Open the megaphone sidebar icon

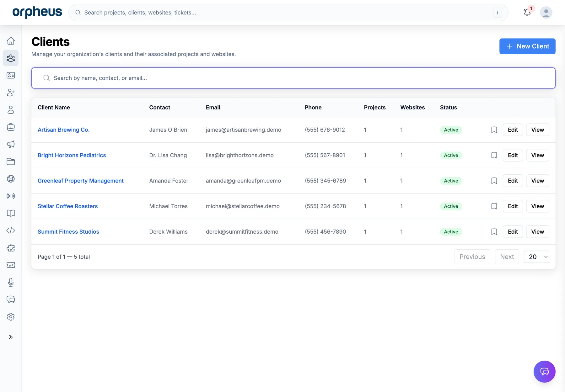pos(11,144)
